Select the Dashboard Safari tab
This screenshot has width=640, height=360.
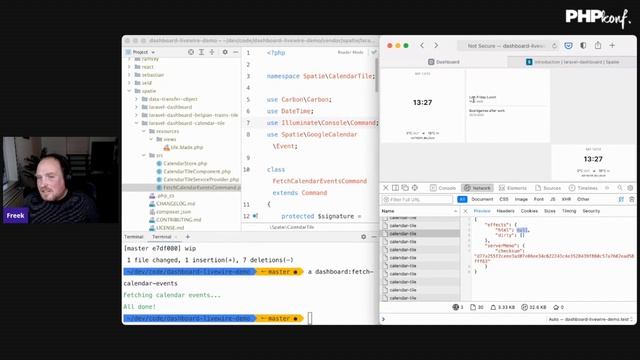pos(444,62)
